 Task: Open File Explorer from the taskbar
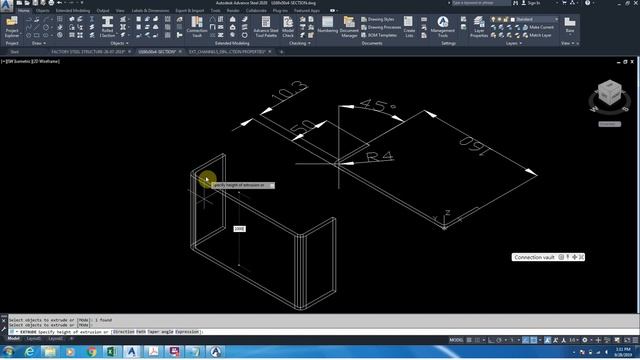(x=50, y=352)
